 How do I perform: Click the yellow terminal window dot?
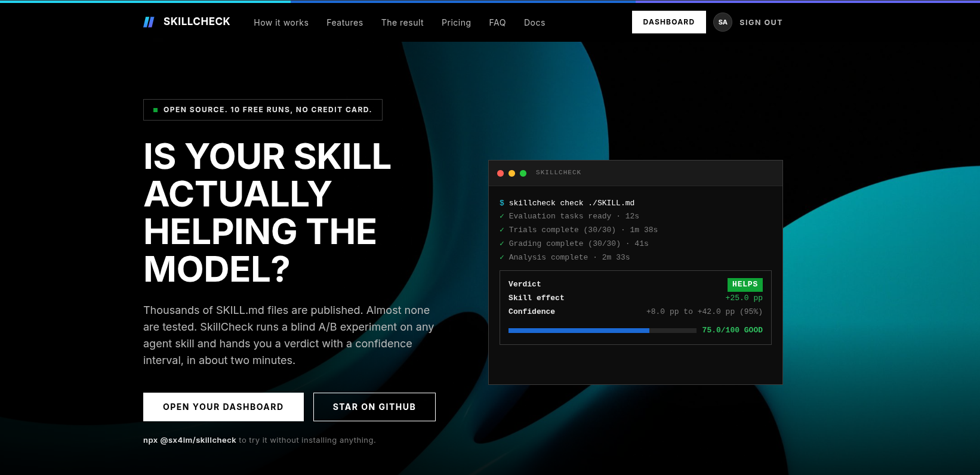(511, 173)
